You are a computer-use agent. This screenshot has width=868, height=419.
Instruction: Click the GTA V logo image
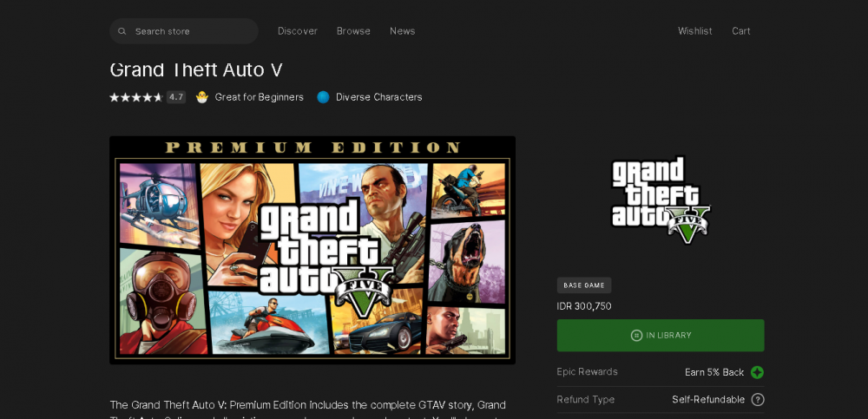[661, 200]
